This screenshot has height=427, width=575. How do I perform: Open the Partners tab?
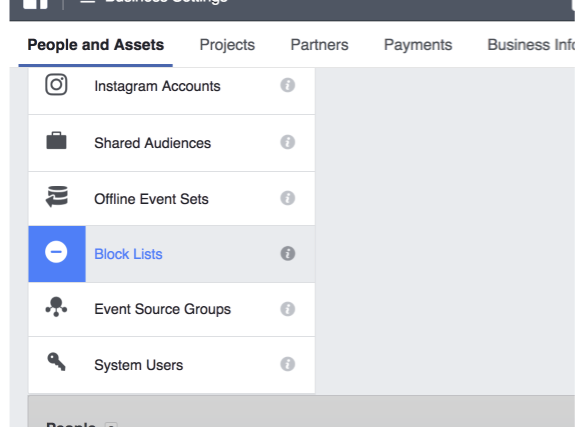click(x=319, y=45)
